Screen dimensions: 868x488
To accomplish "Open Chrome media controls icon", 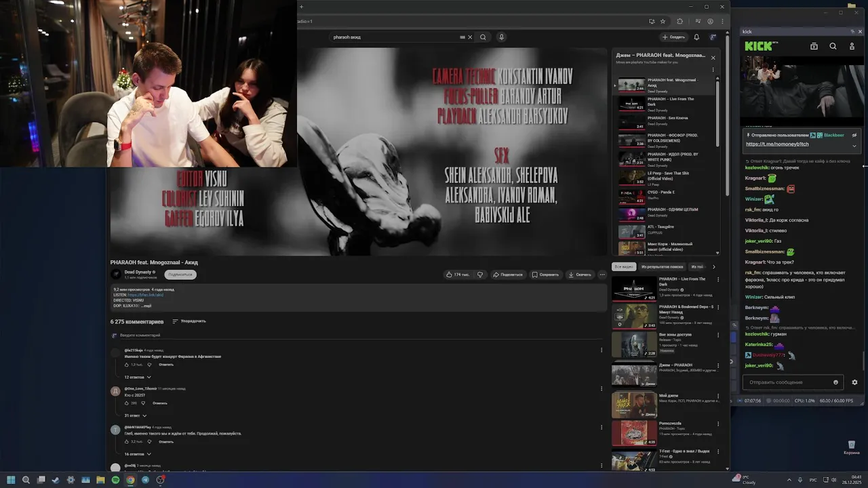I will (699, 21).
